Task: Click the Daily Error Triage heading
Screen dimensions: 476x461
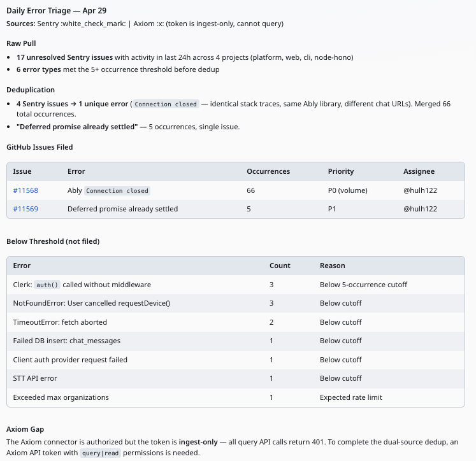Action: click(57, 11)
